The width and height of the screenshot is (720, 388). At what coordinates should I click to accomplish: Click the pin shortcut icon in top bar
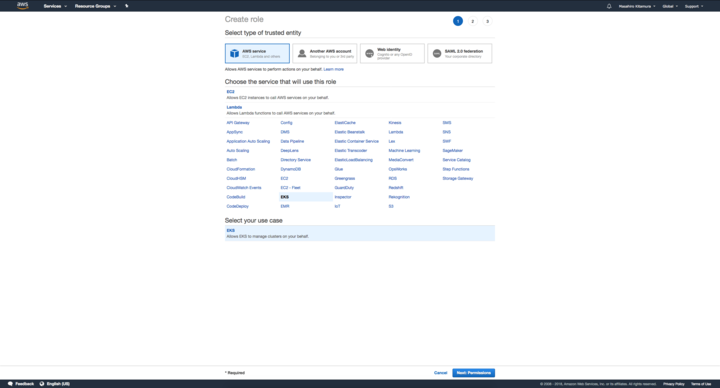click(127, 6)
